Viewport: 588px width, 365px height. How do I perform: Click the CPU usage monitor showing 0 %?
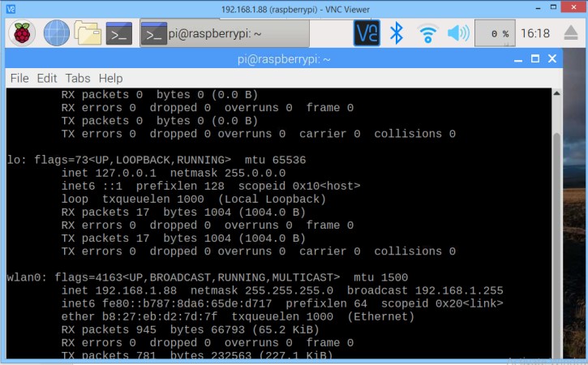point(495,33)
